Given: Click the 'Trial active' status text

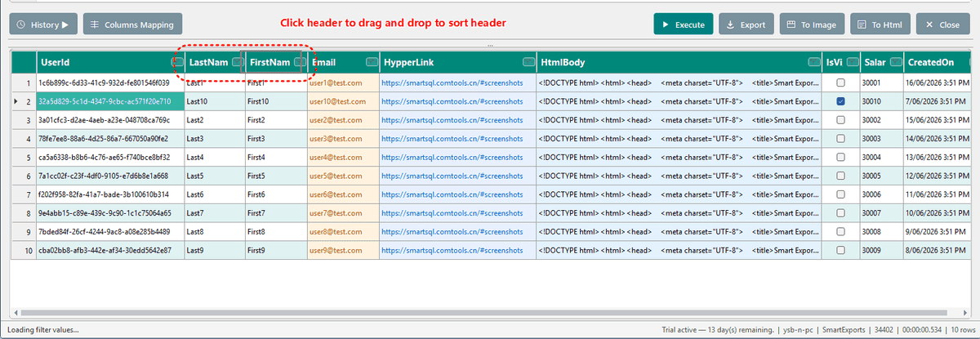Looking at the screenshot, I should pos(718,330).
